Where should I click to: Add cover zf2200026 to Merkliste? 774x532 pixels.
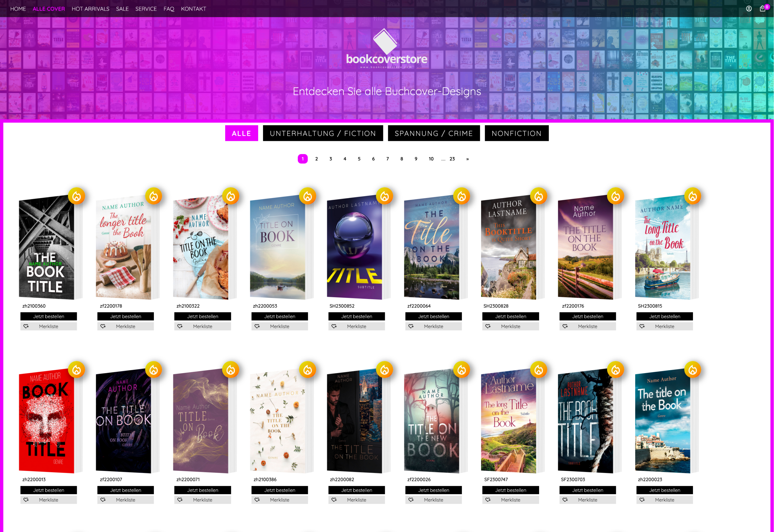[x=433, y=500]
